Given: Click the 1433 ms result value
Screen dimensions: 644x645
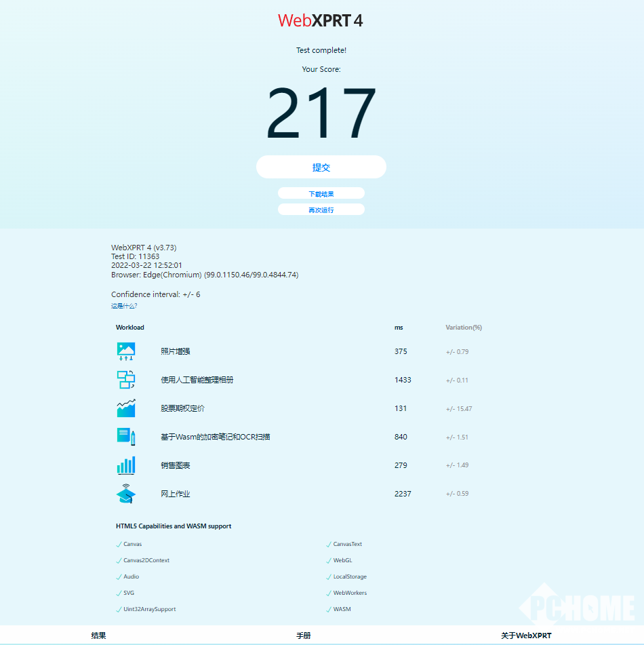Looking at the screenshot, I should click(x=403, y=380).
